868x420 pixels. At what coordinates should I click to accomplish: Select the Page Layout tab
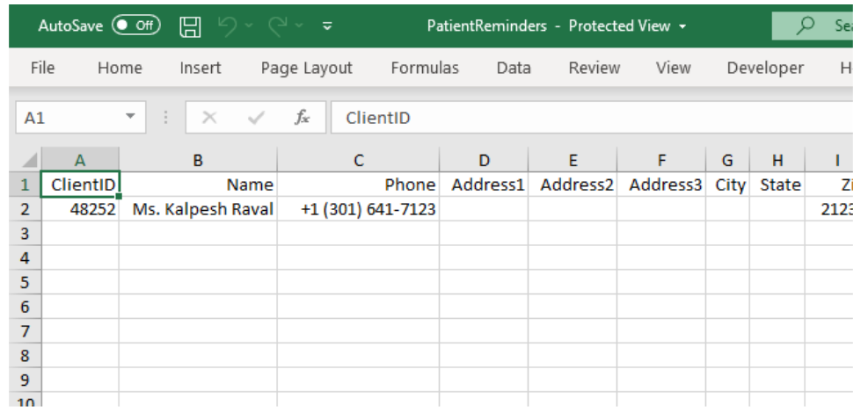(307, 68)
